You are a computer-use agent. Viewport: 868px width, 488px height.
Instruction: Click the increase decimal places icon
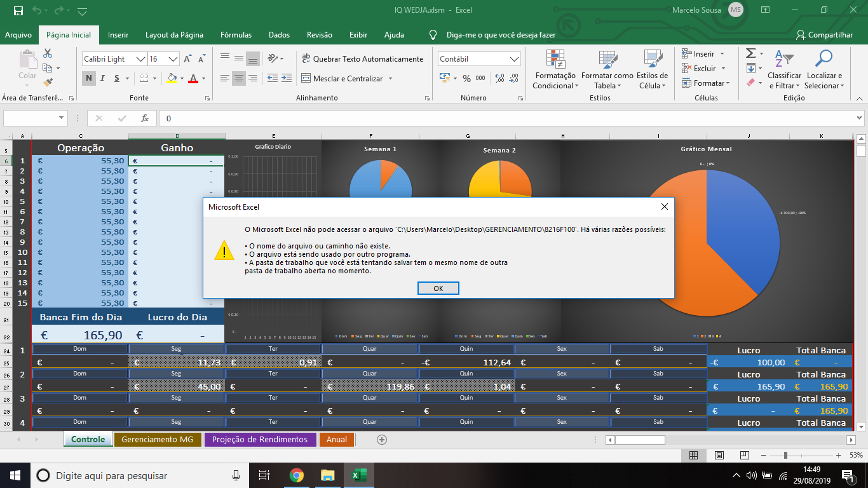499,78
